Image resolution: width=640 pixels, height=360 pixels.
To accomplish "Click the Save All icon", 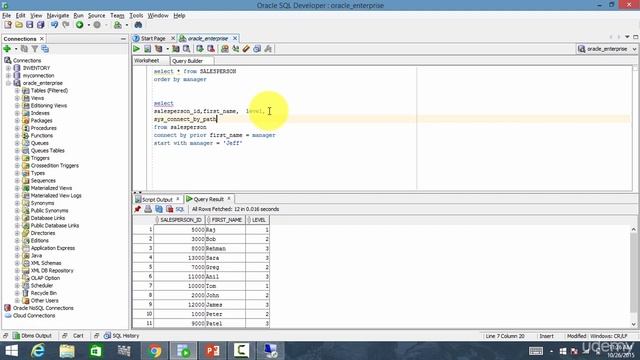I will (x=41, y=25).
